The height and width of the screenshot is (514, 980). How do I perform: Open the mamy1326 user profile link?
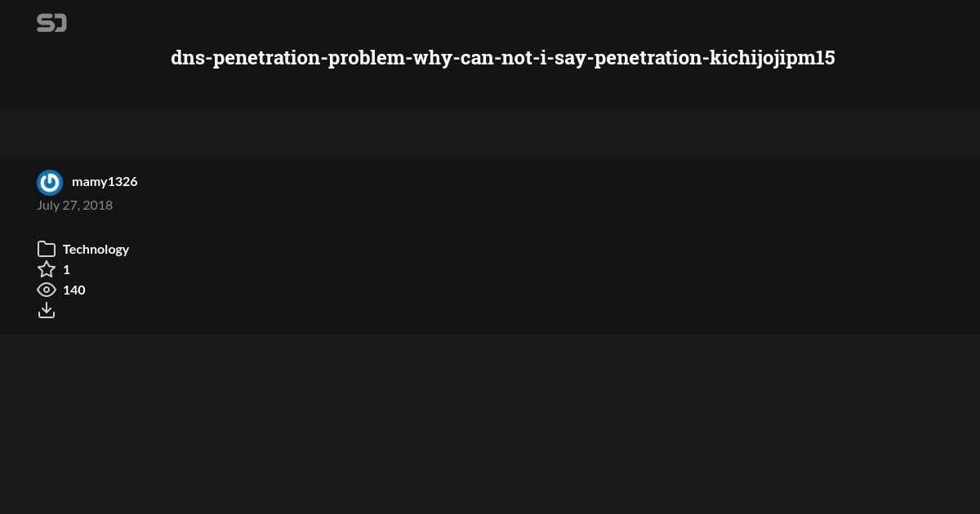click(105, 181)
